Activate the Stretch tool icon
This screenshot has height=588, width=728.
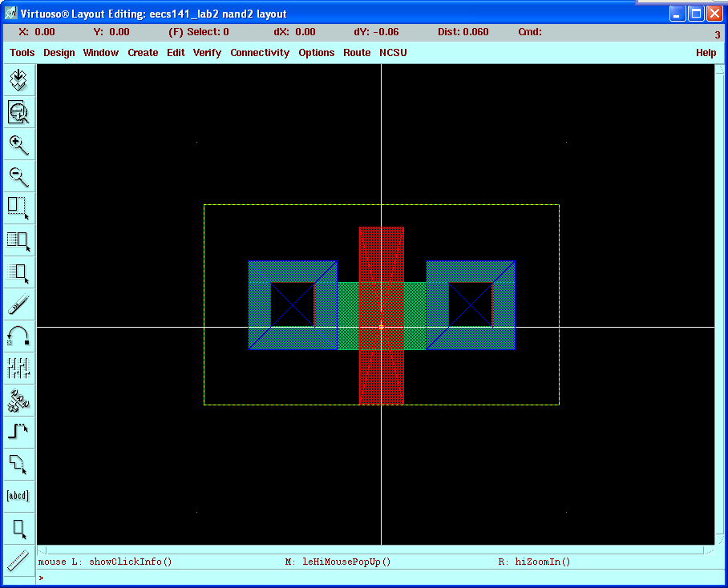click(x=18, y=207)
